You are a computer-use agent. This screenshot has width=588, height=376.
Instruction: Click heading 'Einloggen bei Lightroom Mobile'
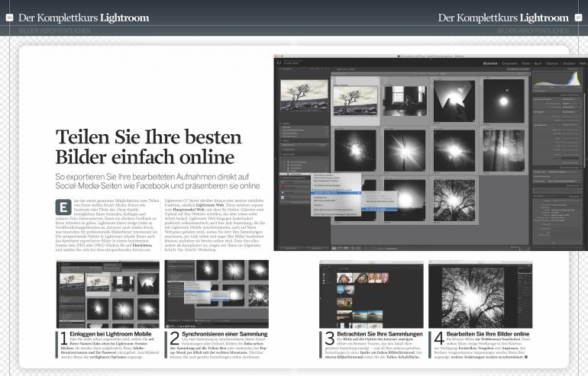click(111, 334)
